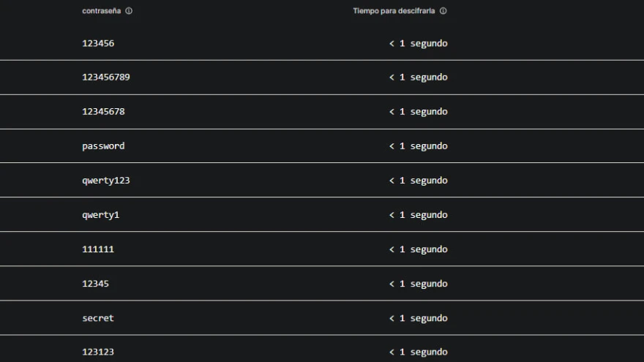Select the 123456789 password entry

click(106, 77)
